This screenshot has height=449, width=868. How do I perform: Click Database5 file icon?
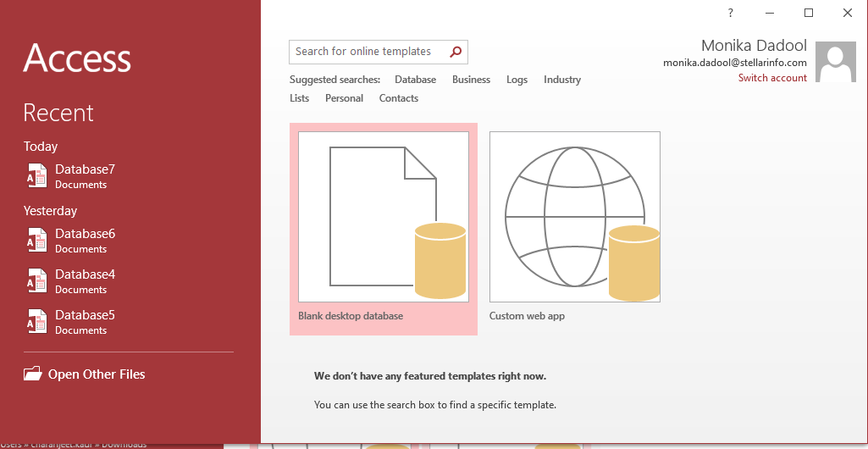point(37,321)
